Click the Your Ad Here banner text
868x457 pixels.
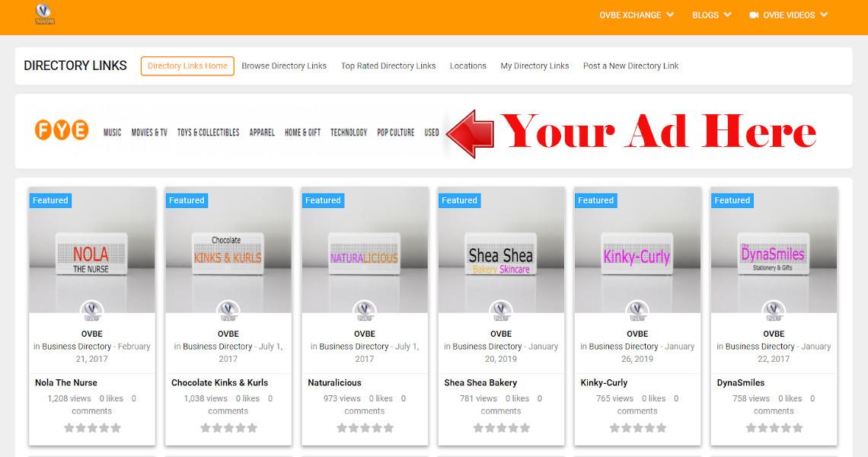point(658,132)
